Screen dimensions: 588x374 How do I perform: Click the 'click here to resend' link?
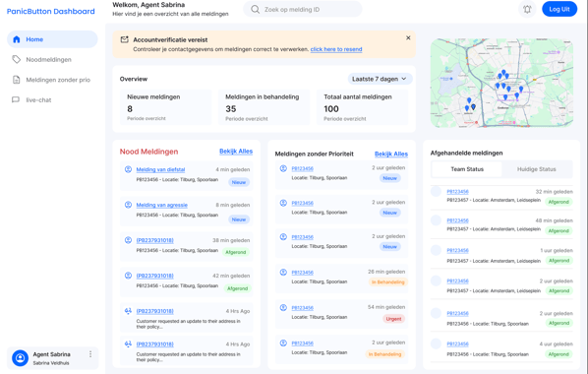[x=336, y=49]
